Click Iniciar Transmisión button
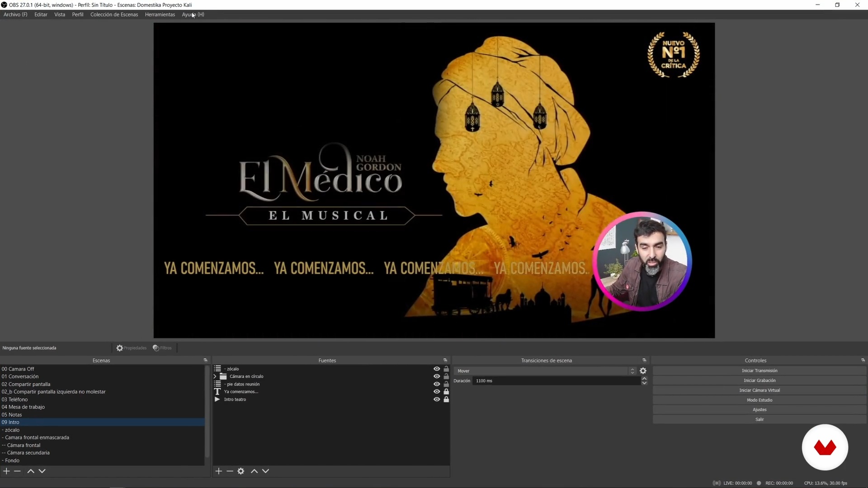This screenshot has width=868, height=488. 759,371
